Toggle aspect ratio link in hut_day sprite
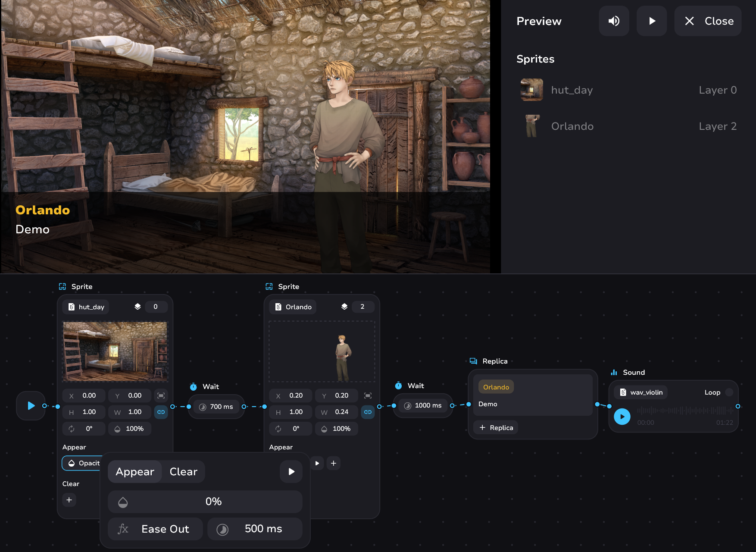756x552 pixels. 161,412
